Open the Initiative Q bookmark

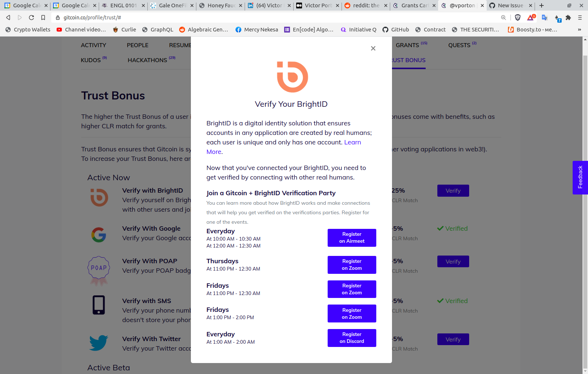358,30
